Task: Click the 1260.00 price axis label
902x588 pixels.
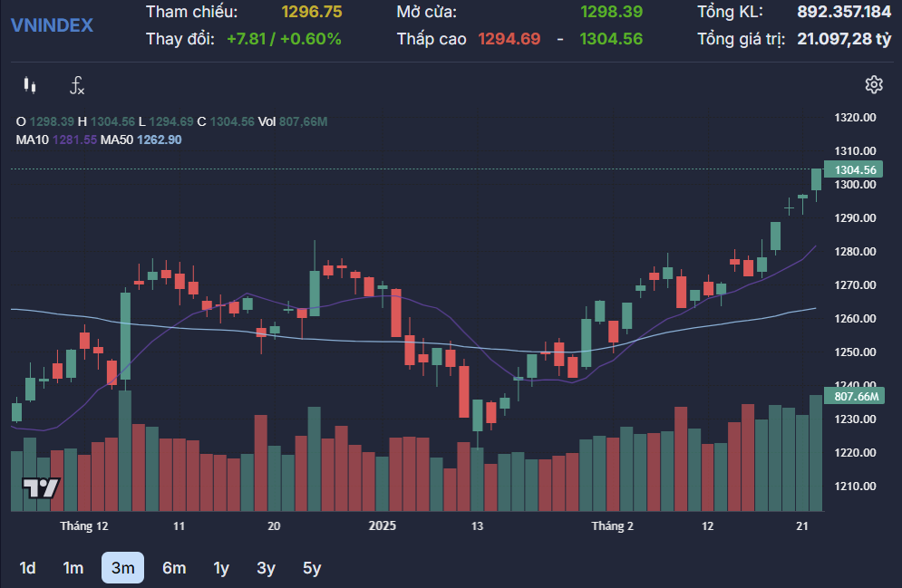Action: 855,318
